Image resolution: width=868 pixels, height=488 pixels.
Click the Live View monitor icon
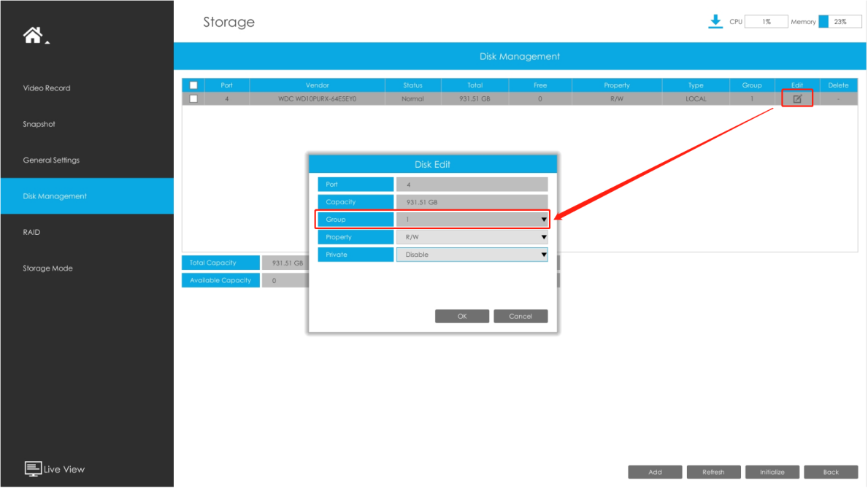33,468
